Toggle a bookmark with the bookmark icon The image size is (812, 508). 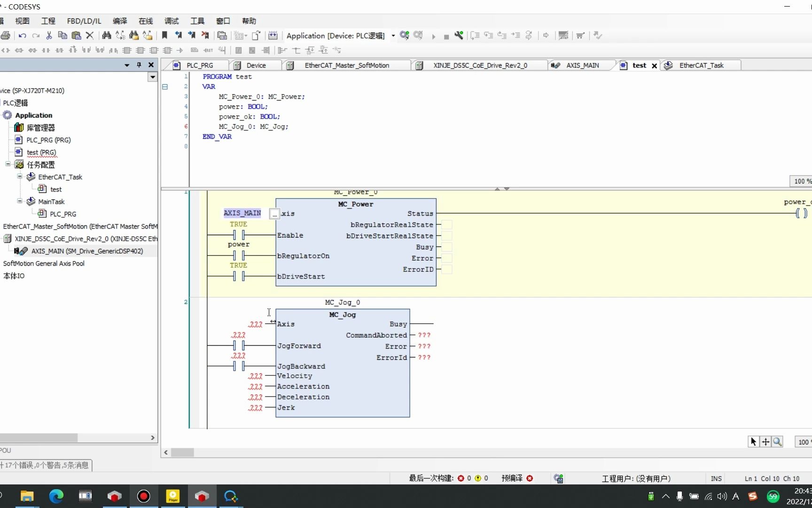[164, 35]
